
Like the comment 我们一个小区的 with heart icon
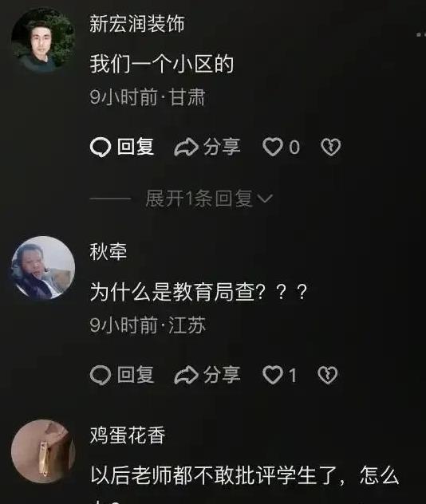(x=273, y=148)
